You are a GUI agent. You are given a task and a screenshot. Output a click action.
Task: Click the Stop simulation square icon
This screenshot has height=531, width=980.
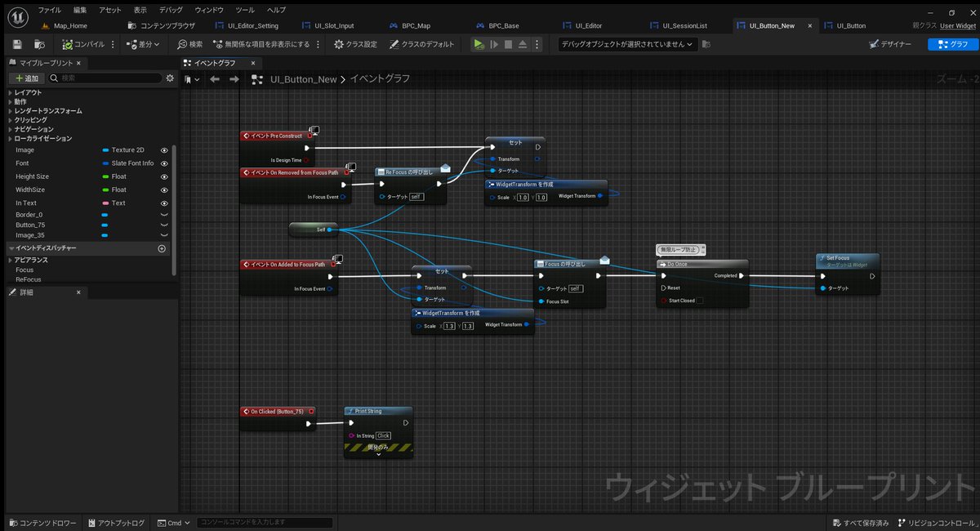coord(508,44)
